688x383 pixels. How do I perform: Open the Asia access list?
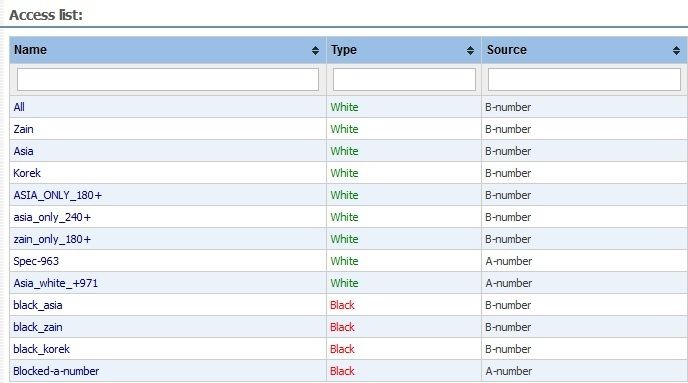coord(23,151)
